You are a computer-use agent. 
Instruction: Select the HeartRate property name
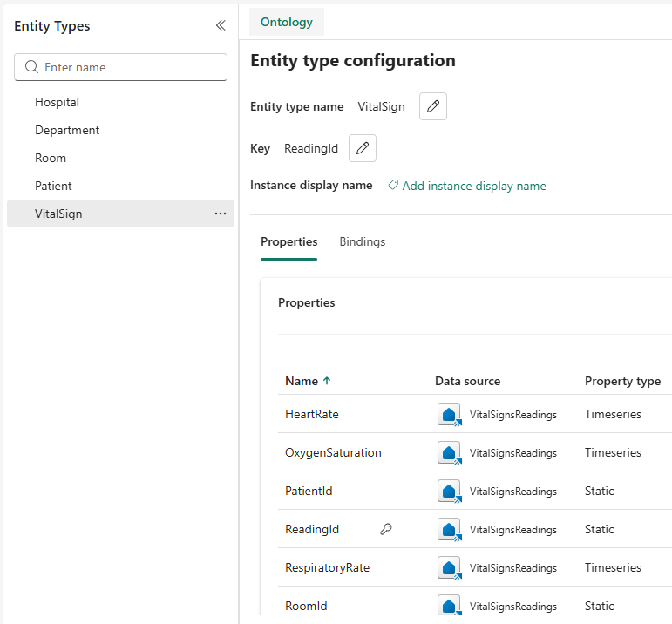(x=311, y=415)
